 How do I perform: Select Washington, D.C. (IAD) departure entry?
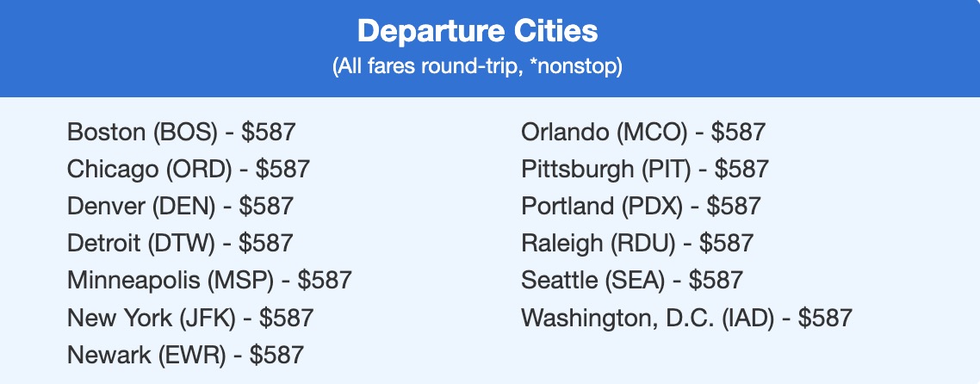click(x=686, y=318)
